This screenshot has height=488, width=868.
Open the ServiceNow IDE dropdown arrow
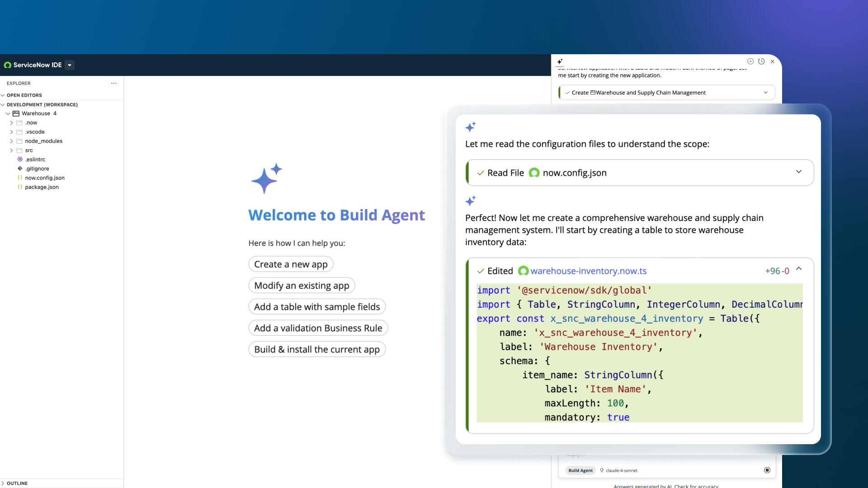pyautogui.click(x=70, y=65)
